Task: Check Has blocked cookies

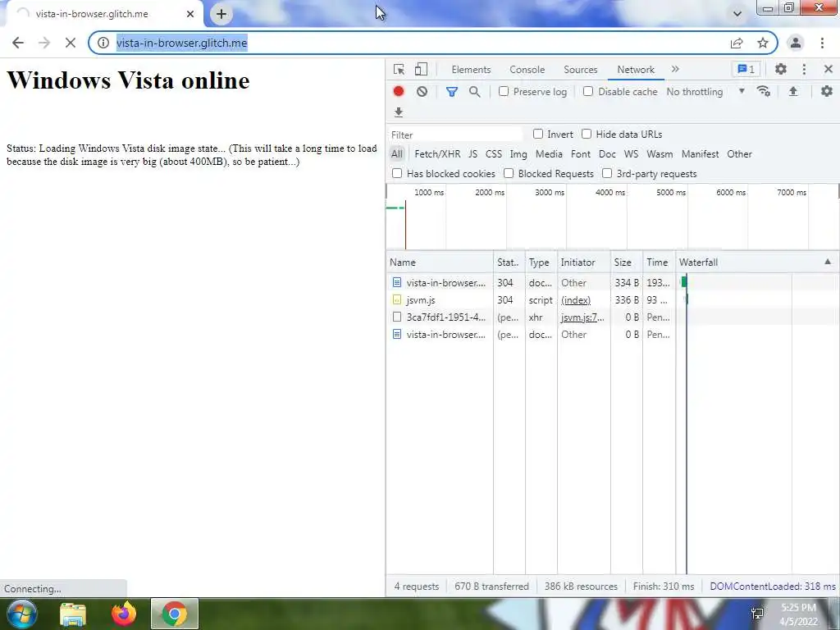Action: pos(397,173)
